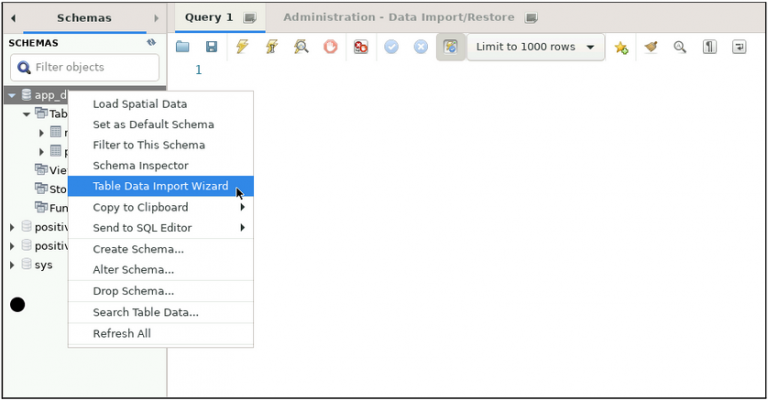Stop query execution with the red hand icon

click(330, 47)
